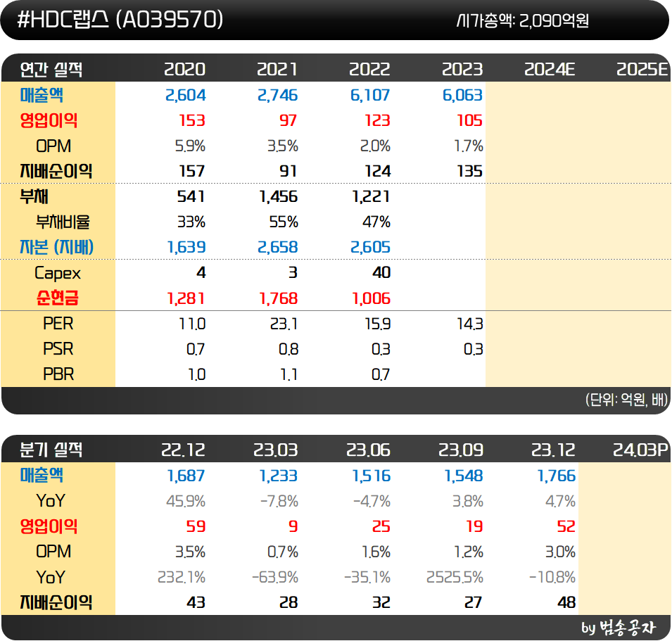Click sales YoY value -7.8%

click(x=279, y=501)
